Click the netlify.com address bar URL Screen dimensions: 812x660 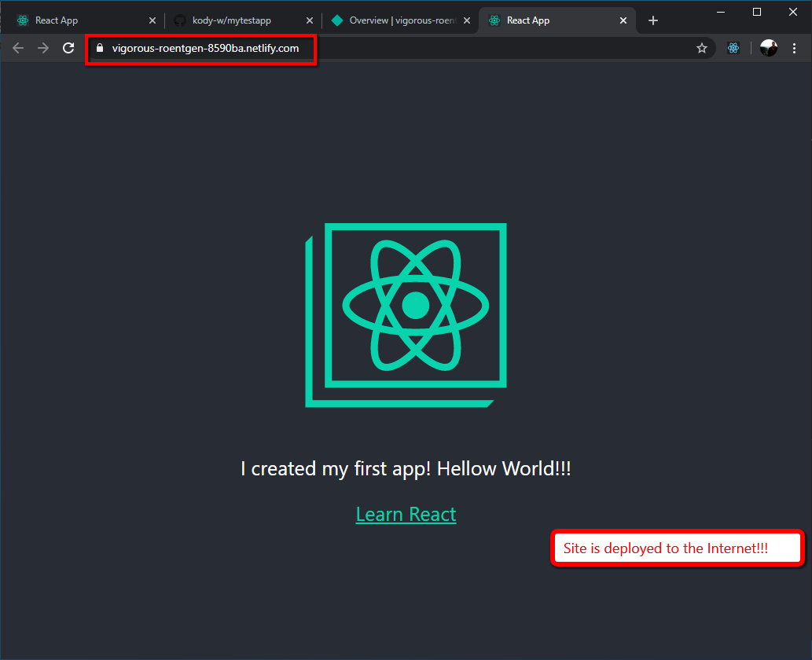click(206, 49)
